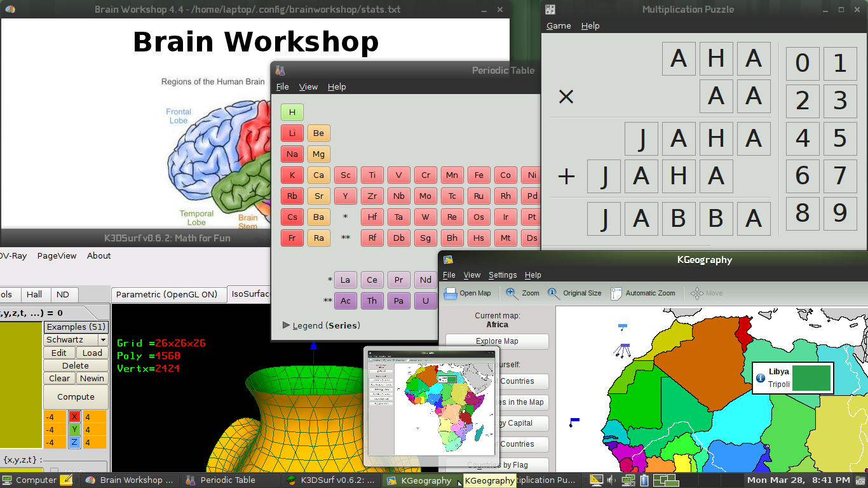
Task: Select the Lithium (Li) element
Action: pos(292,133)
